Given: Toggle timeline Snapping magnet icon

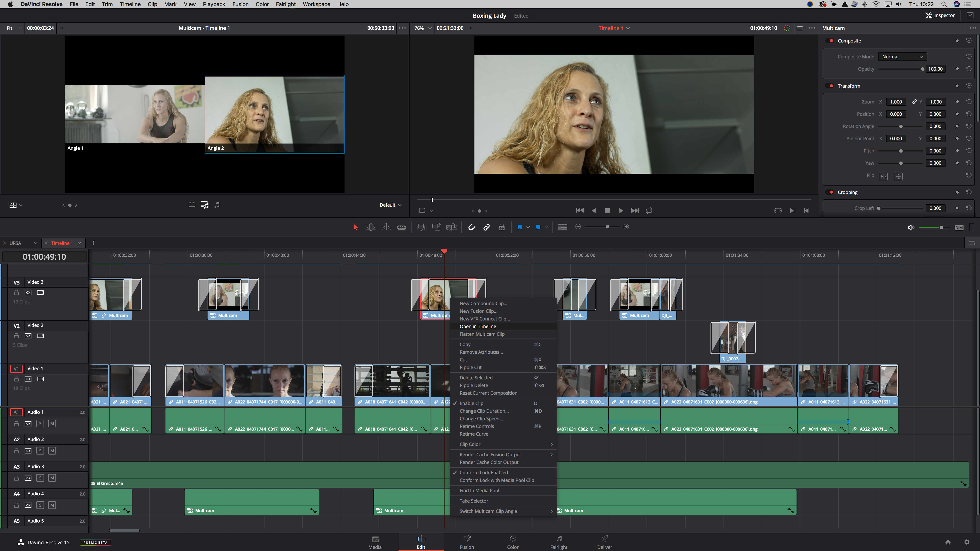Looking at the screenshot, I should click(x=471, y=227).
